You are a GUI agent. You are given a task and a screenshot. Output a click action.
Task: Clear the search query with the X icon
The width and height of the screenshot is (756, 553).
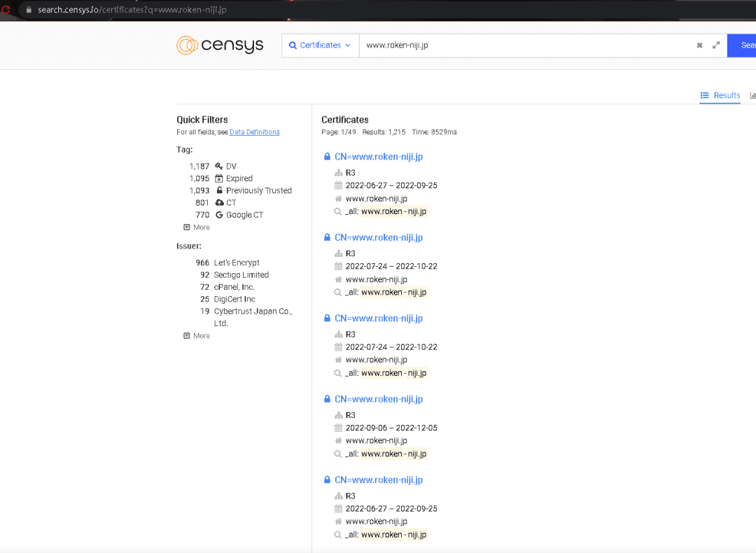[x=699, y=45]
